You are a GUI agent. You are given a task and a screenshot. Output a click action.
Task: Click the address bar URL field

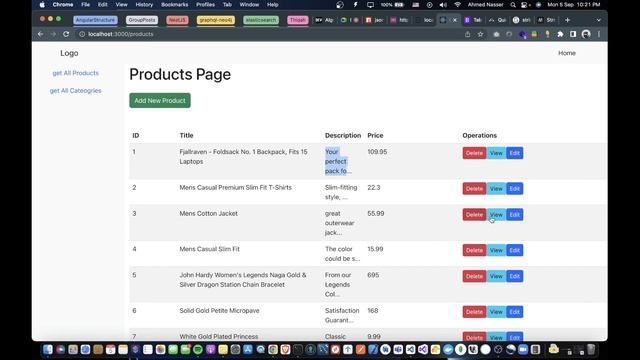click(x=269, y=34)
